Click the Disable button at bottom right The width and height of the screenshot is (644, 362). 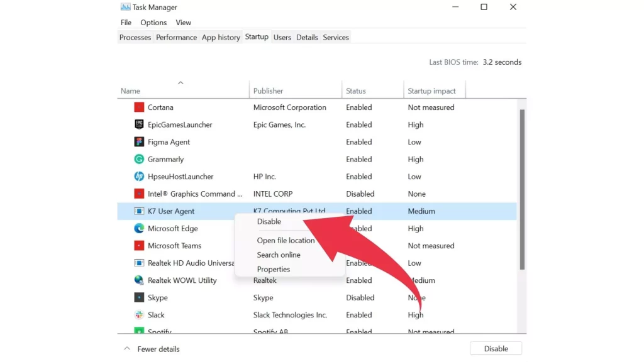(x=496, y=348)
